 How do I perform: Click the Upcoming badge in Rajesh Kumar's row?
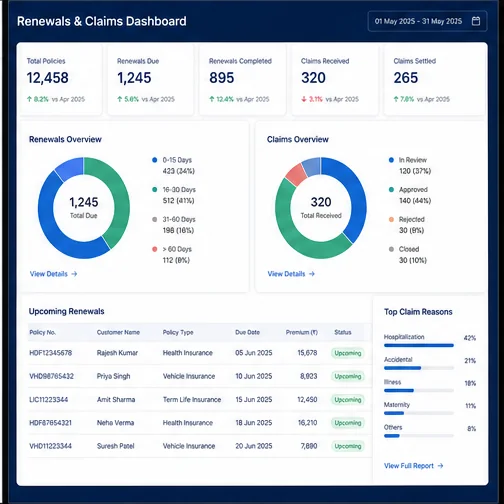(348, 353)
